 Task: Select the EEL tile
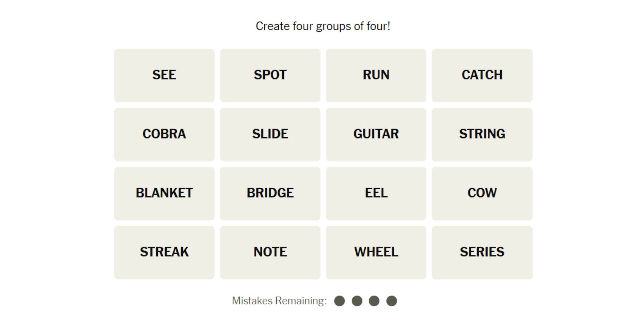click(x=376, y=193)
